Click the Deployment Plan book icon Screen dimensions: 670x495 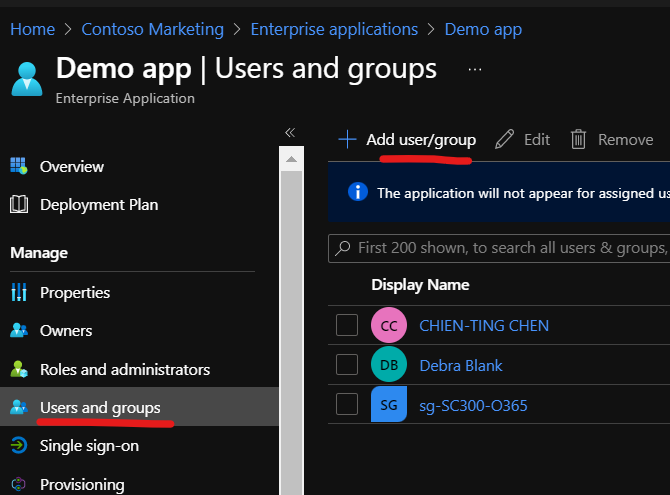pos(19,204)
